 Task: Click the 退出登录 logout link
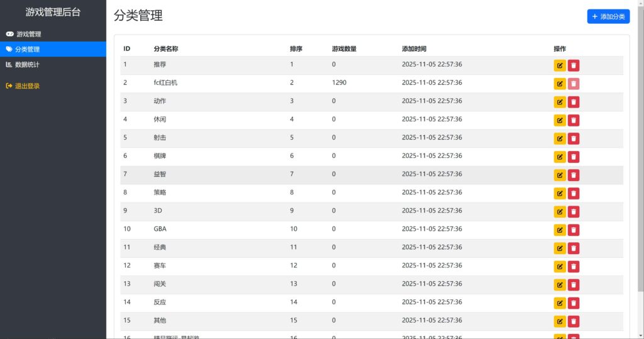28,86
